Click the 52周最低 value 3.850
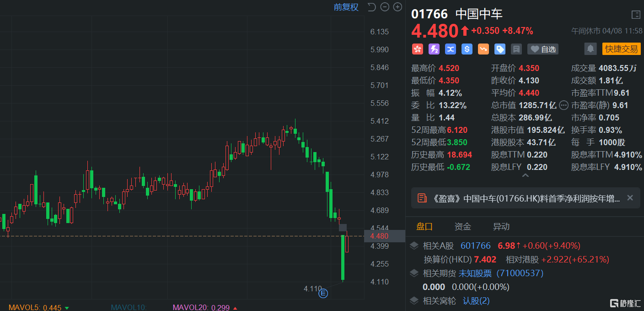Viewport: 644px width, 311px height. 457,142
